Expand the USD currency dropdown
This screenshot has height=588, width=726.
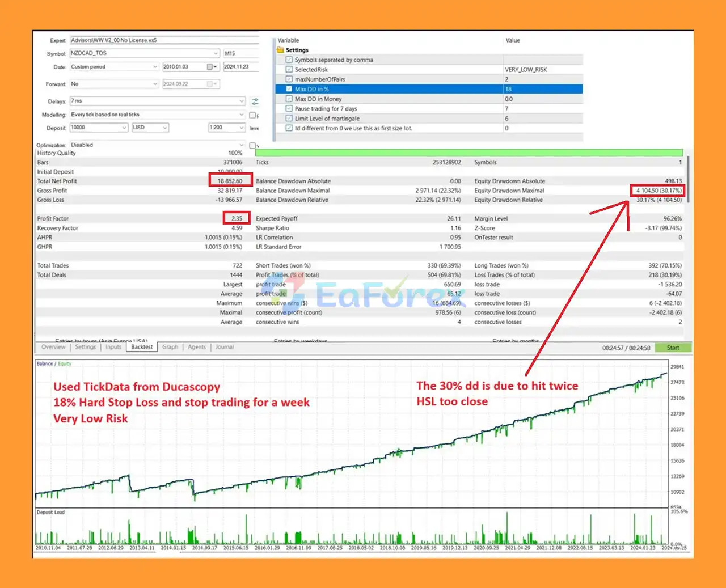165,128
